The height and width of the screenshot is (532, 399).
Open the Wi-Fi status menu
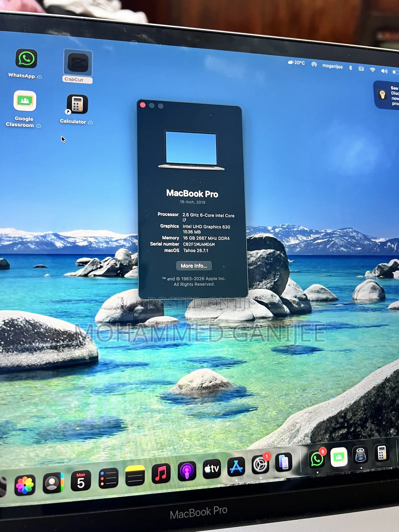(373, 70)
